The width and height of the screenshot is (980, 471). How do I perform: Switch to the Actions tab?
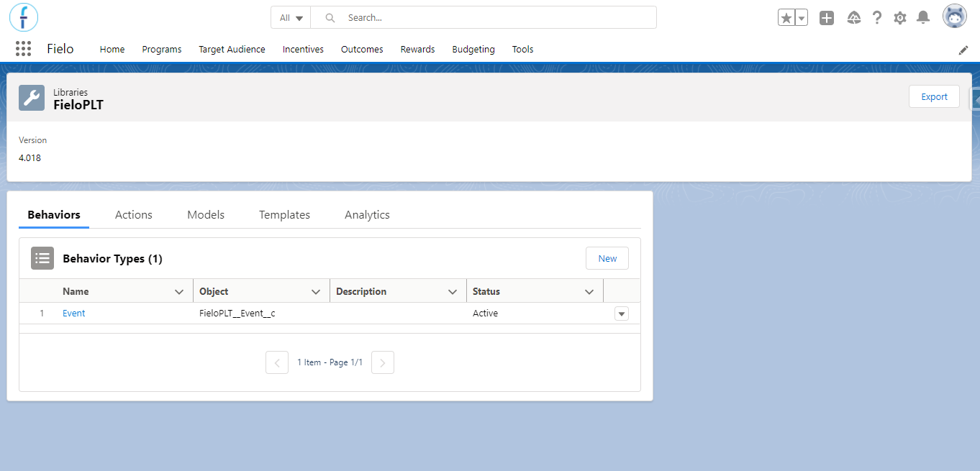[x=134, y=215]
